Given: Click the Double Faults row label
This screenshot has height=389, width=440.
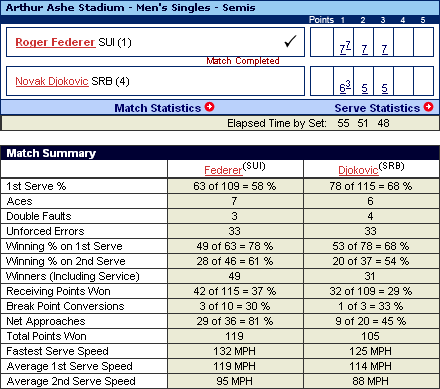Looking at the screenshot, I should [39, 216].
